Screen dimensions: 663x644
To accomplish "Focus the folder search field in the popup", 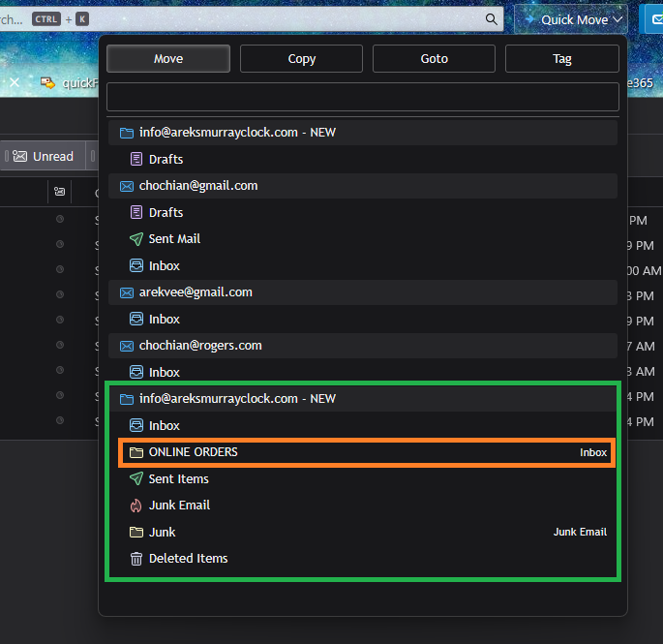I will [x=362, y=97].
